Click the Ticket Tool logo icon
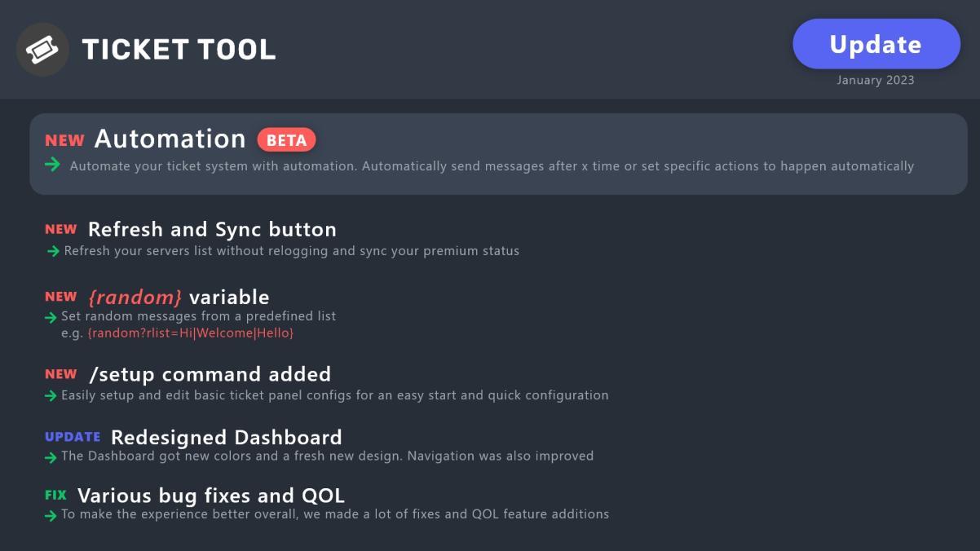980x551 pixels. pos(42,50)
